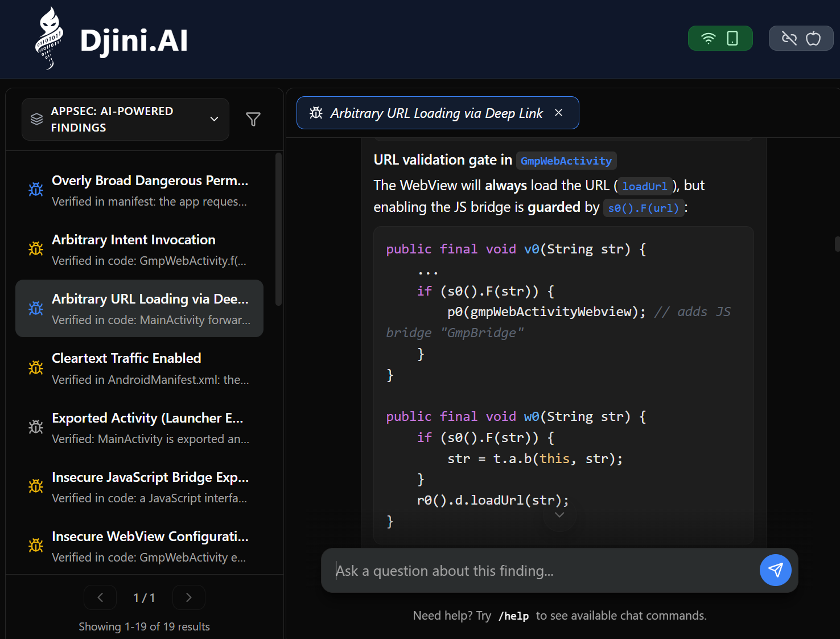Click bug icon beside selected Arbitrary URL Loading finding

pos(36,308)
